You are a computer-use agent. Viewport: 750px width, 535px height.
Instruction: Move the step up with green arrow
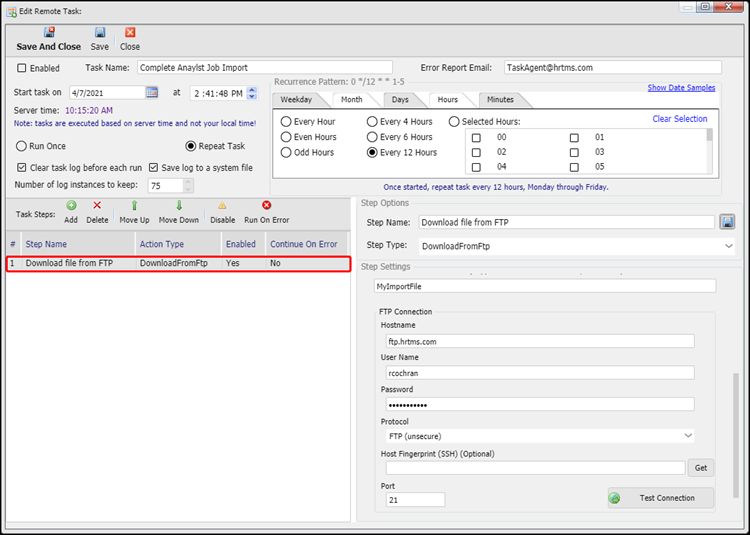click(x=134, y=206)
